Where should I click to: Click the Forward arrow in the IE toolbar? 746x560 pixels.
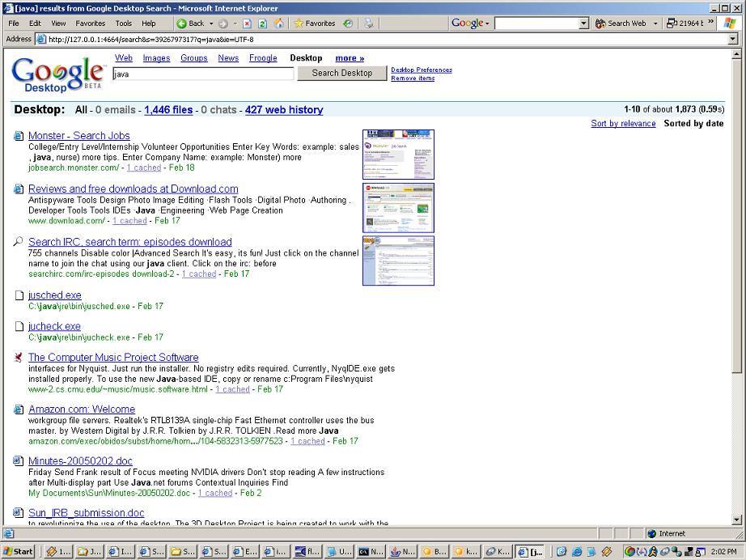[x=223, y=23]
